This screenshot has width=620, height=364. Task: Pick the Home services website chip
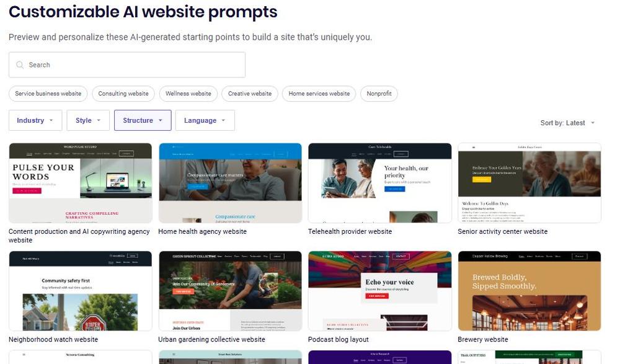[319, 94]
